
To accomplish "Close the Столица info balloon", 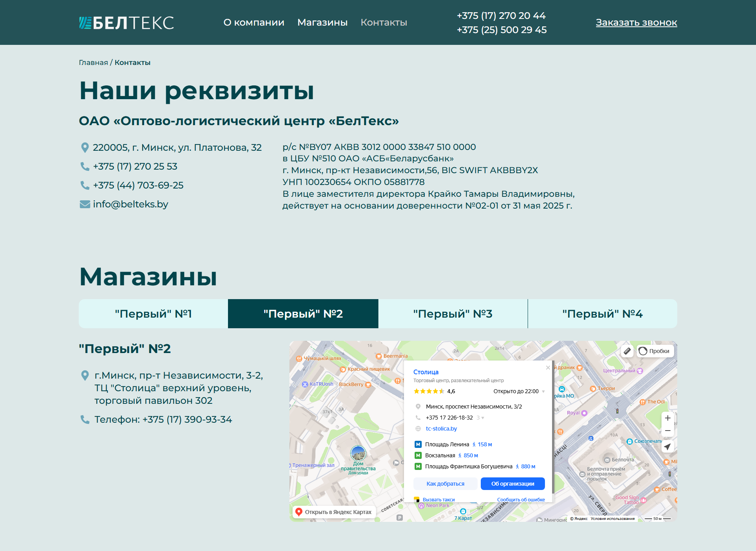I will coord(548,368).
